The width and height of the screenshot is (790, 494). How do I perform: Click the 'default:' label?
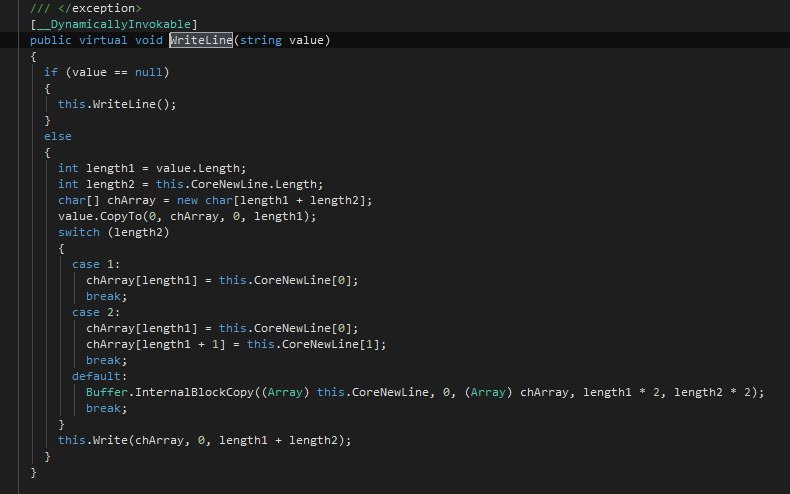tap(99, 377)
